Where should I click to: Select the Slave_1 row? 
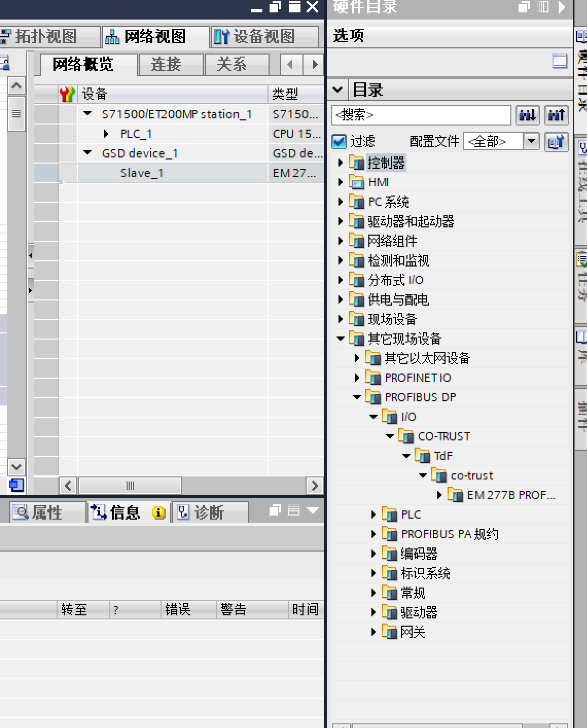click(x=179, y=173)
